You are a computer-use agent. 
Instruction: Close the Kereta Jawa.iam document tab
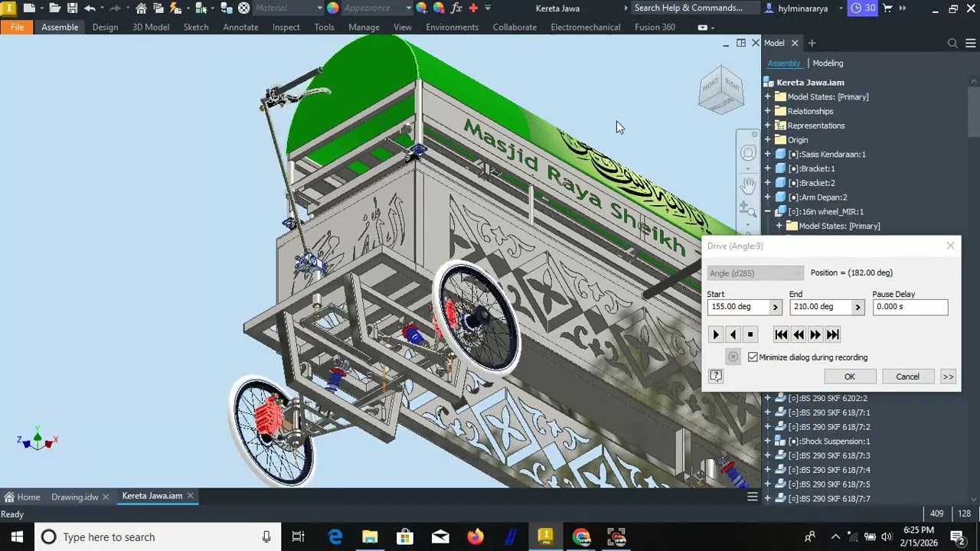point(191,496)
